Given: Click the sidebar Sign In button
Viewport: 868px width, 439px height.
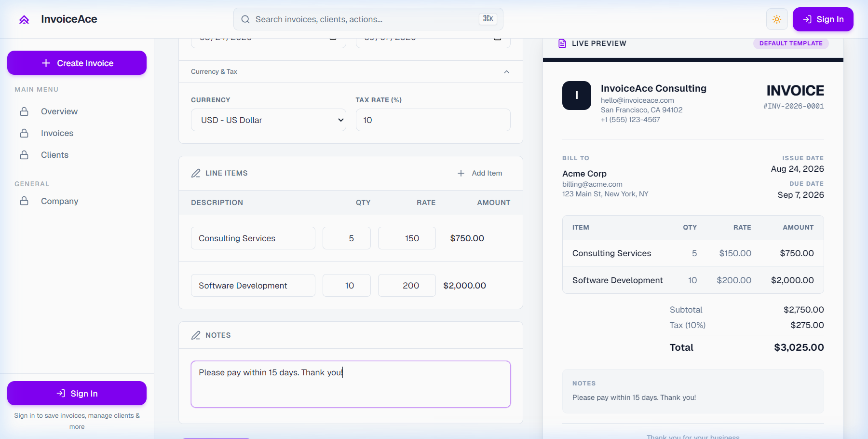Looking at the screenshot, I should tap(77, 393).
